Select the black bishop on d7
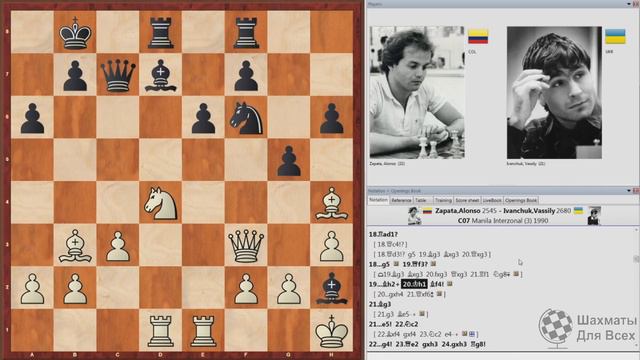 pos(160,76)
